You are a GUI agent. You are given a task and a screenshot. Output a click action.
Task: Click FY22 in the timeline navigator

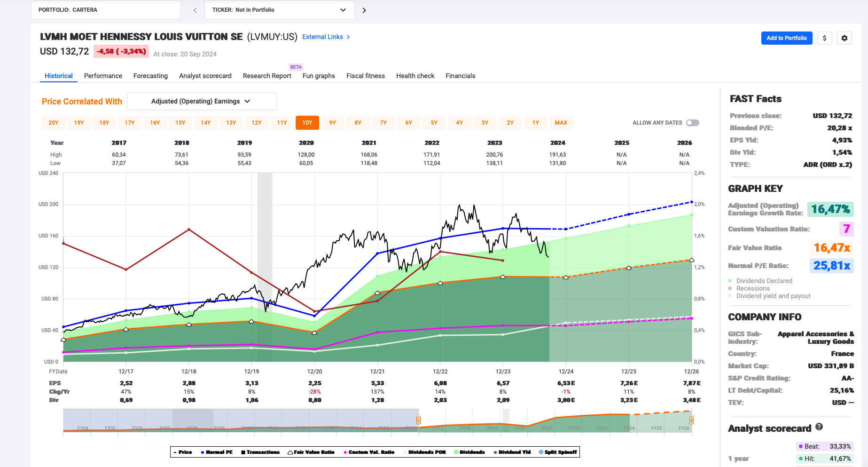574,428
